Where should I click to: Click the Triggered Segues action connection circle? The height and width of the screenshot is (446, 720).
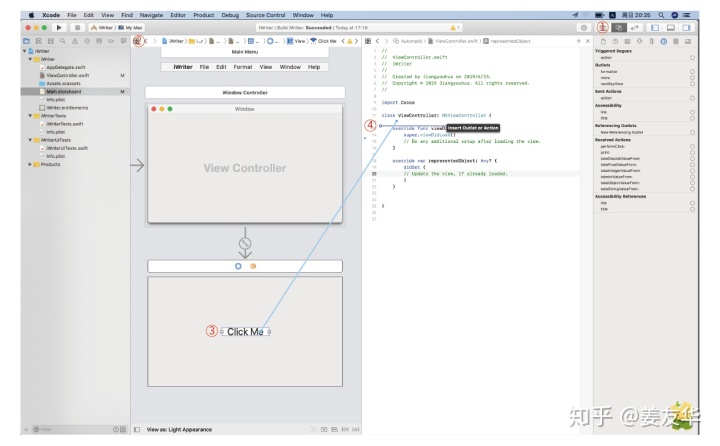(x=692, y=58)
